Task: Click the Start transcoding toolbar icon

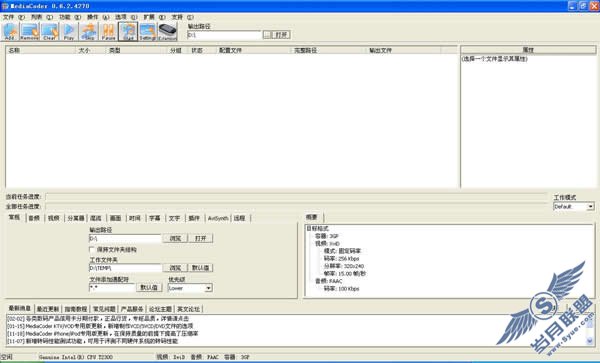Action: [x=128, y=31]
